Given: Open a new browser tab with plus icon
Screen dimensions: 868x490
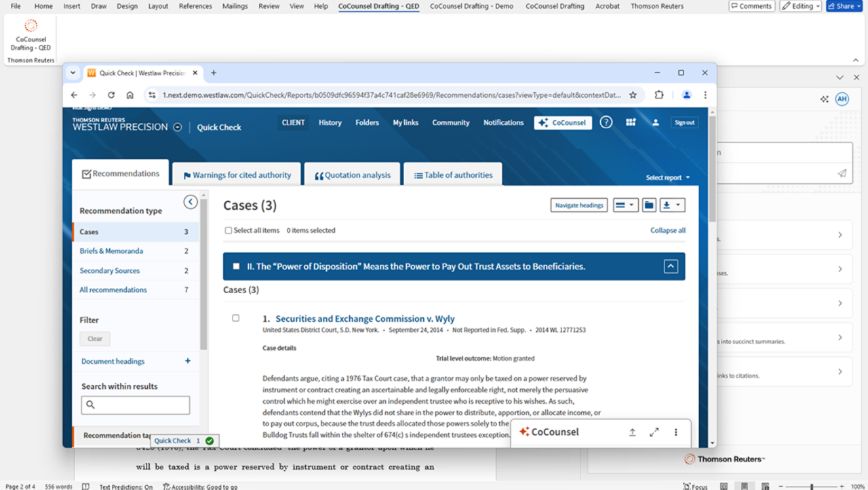Looking at the screenshot, I should [x=214, y=73].
